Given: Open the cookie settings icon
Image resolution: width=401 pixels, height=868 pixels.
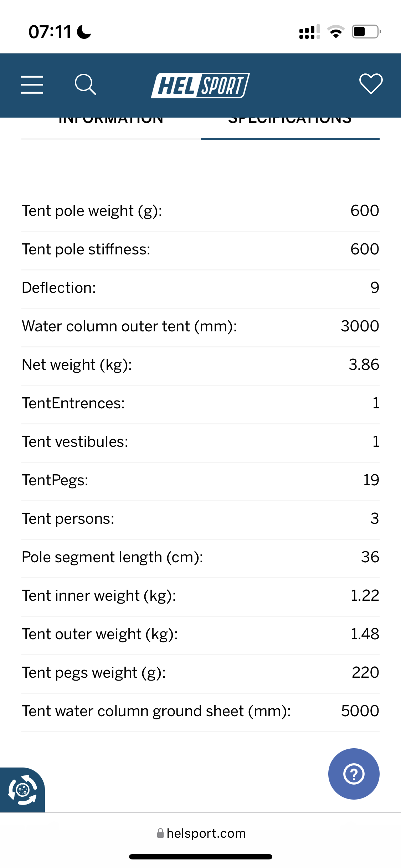Looking at the screenshot, I should (22, 790).
